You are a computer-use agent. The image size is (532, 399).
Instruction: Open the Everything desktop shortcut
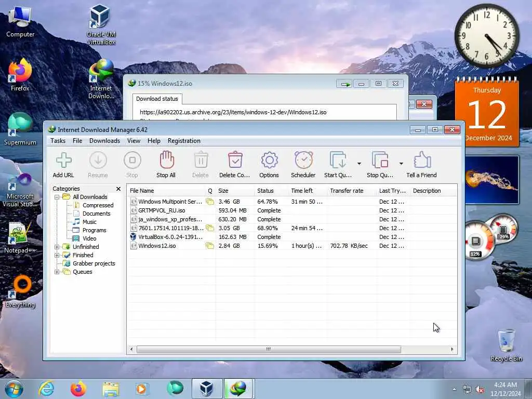[x=20, y=291]
